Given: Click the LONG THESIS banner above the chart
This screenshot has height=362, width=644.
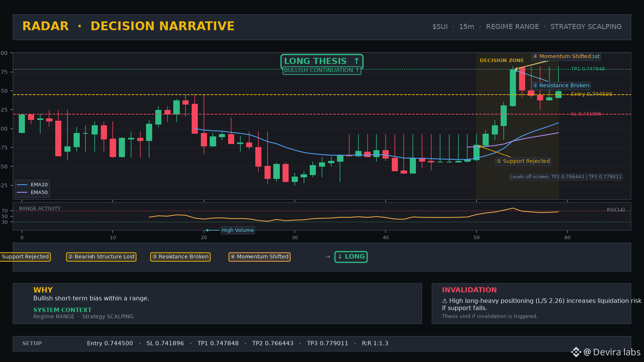Looking at the screenshot, I should coord(322,61).
